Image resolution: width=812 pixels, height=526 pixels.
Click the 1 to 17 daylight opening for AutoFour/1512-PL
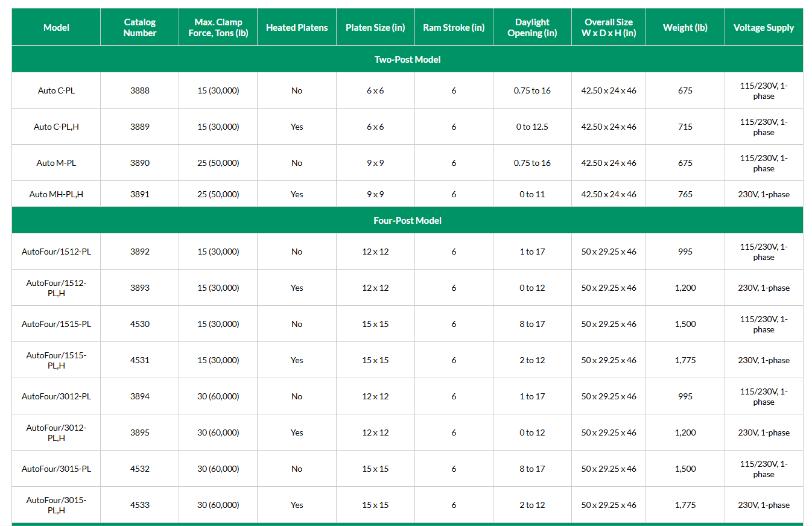(x=532, y=252)
